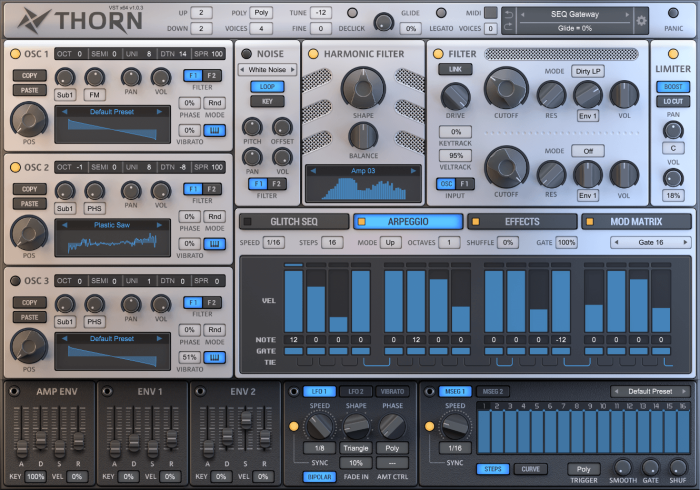The width and height of the screenshot is (700, 490).
Task: Open MSEG trigger Poly dropdown
Action: pos(583,469)
